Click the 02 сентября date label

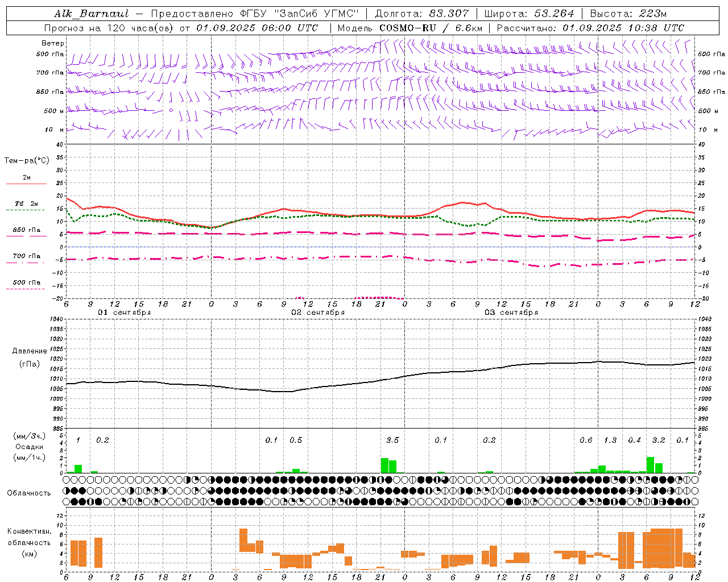[318, 313]
